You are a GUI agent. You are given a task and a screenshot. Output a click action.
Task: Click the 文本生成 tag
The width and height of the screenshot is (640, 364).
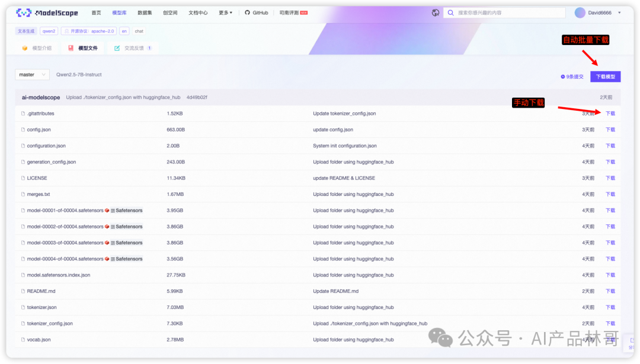point(26,31)
